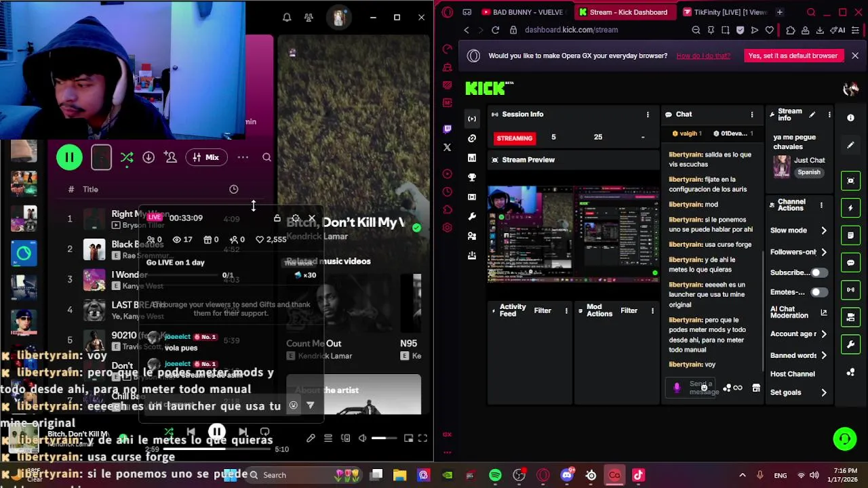Open Spotify from the Windows taskbar
This screenshot has width=868, height=488.
tap(495, 475)
